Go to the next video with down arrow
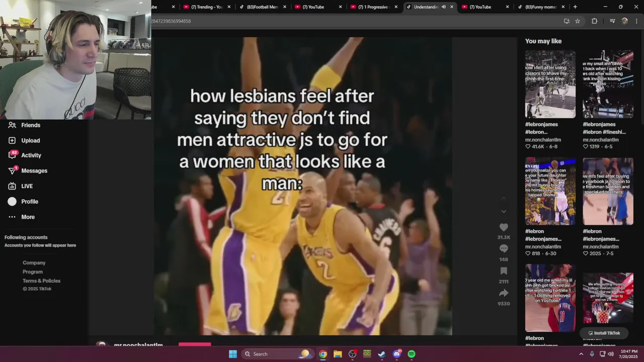The image size is (644, 362). 504,211
